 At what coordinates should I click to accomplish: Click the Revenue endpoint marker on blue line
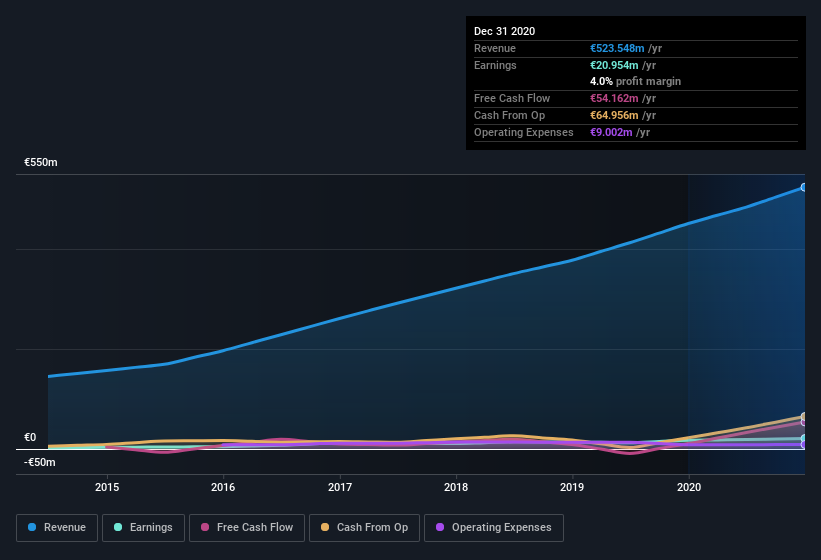[x=804, y=187]
